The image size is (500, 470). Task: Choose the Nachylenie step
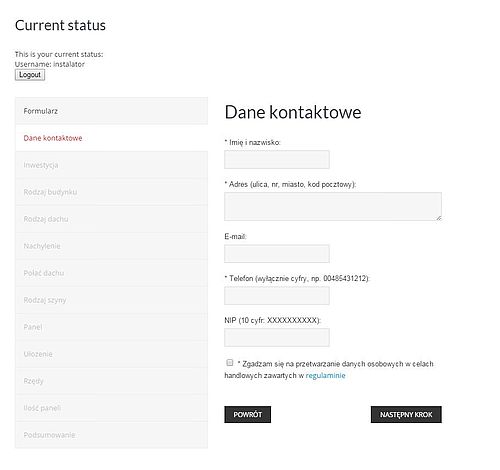[111, 246]
